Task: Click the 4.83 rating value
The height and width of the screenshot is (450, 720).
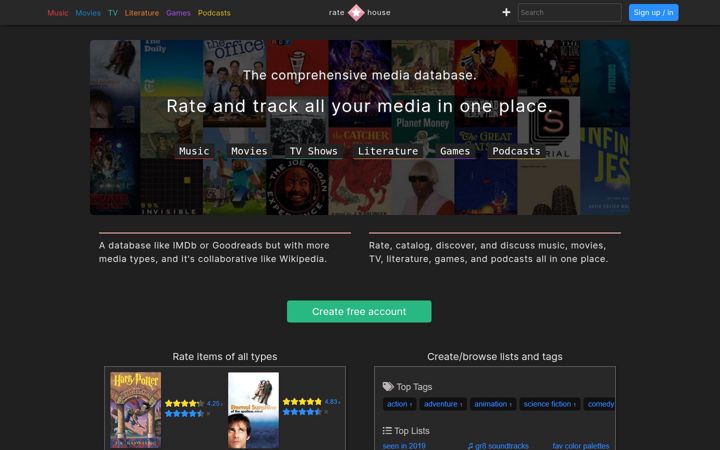Action: tap(331, 402)
